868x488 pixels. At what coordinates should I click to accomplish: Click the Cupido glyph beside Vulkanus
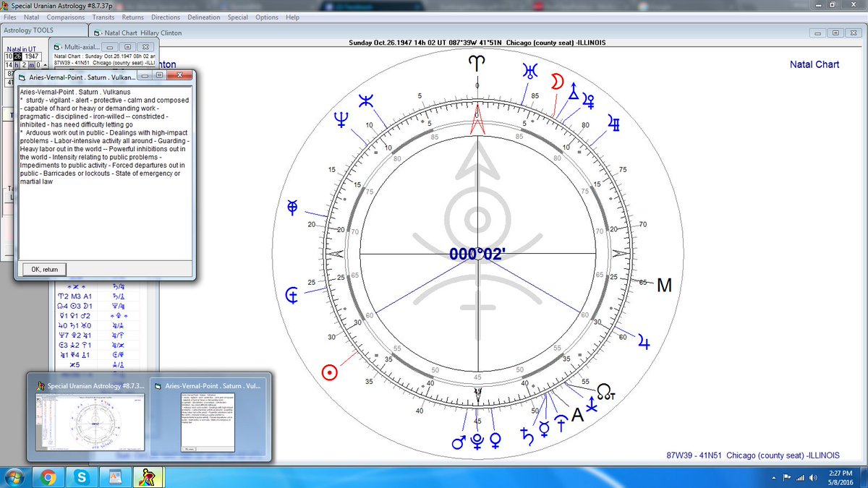coord(588,100)
